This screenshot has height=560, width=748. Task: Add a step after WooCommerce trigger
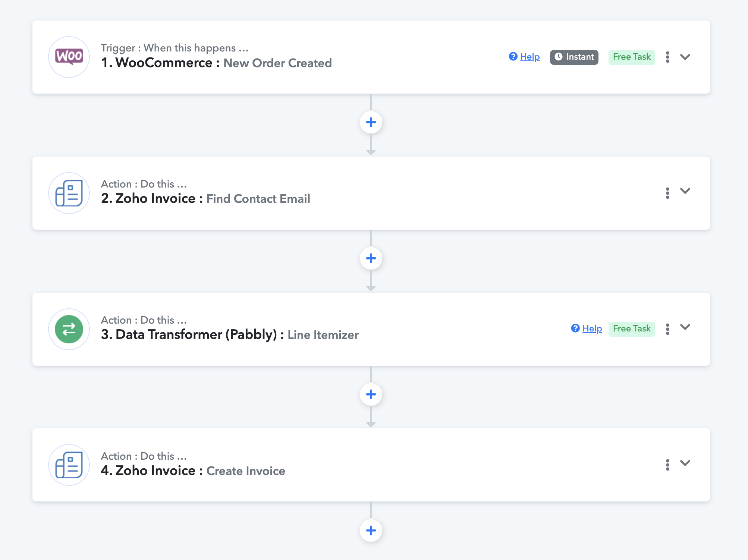[371, 122]
